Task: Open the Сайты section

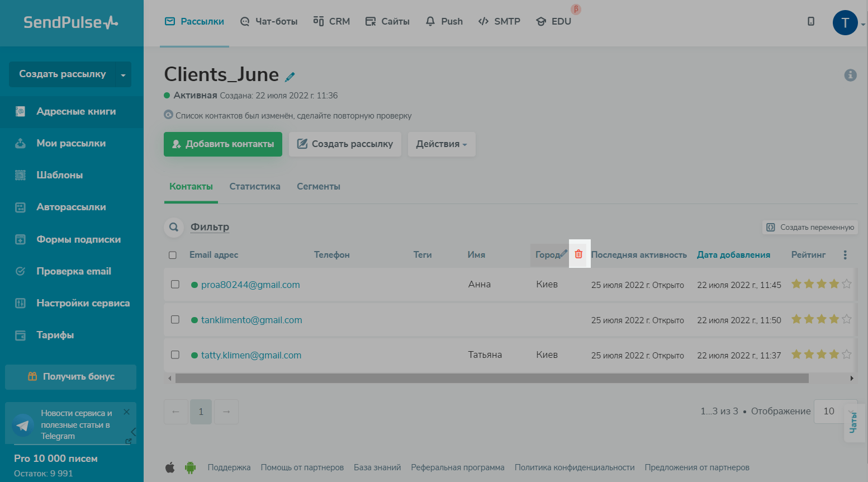Action: click(387, 21)
